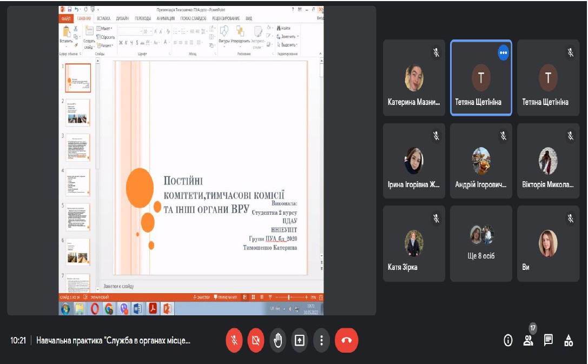Click the УКРАИНСКИЙ language indicator
588x364 pixels.
click(x=100, y=297)
